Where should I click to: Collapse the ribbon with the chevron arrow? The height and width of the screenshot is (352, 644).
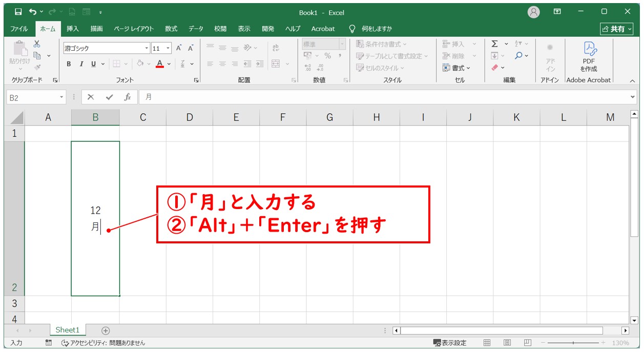click(632, 80)
